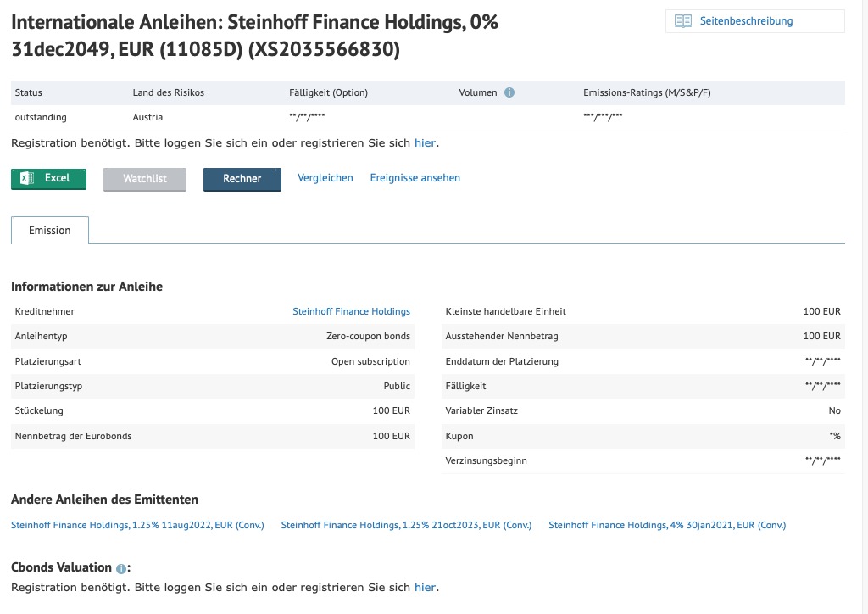This screenshot has height=614, width=868.
Task: Export bond data with Excel button
Action: click(x=48, y=179)
